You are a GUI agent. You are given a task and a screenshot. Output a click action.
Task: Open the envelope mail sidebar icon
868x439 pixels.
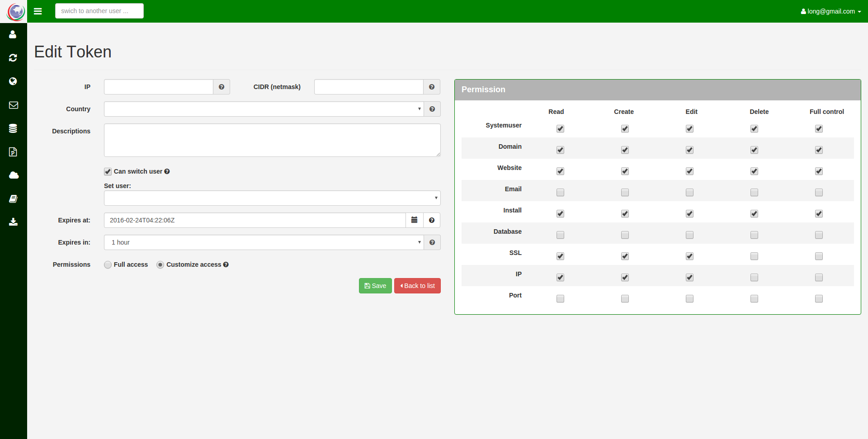pyautogui.click(x=13, y=105)
